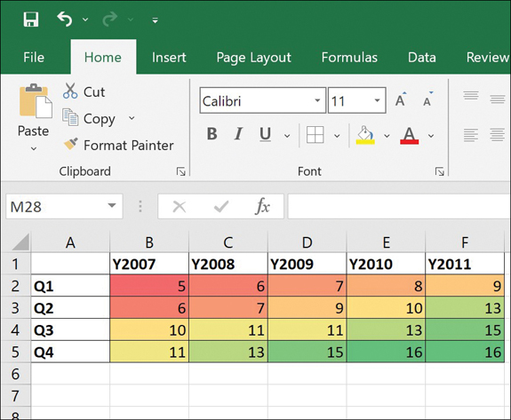Viewport: 511px width, 420px height.
Task: Select cell D3 containing 9
Action: pyautogui.click(x=307, y=307)
